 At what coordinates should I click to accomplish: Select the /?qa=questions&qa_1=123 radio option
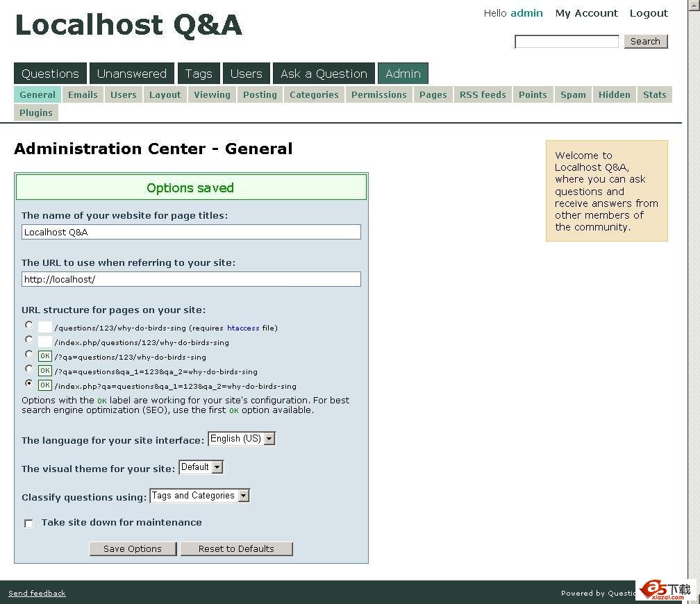(29, 369)
